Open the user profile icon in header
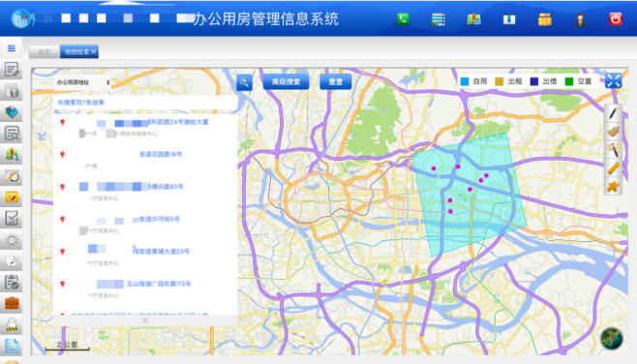Screen dimensions: 637x364 (x=580, y=19)
